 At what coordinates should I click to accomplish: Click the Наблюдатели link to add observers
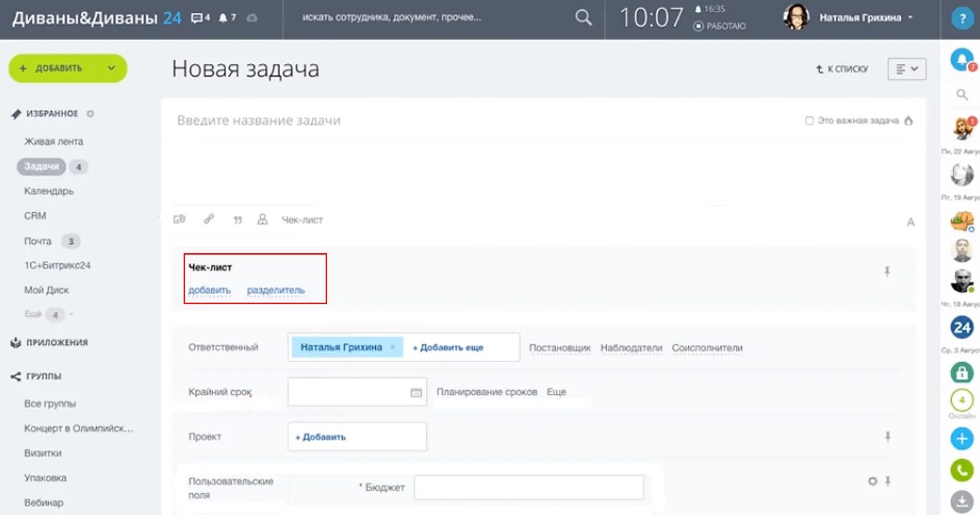click(632, 347)
